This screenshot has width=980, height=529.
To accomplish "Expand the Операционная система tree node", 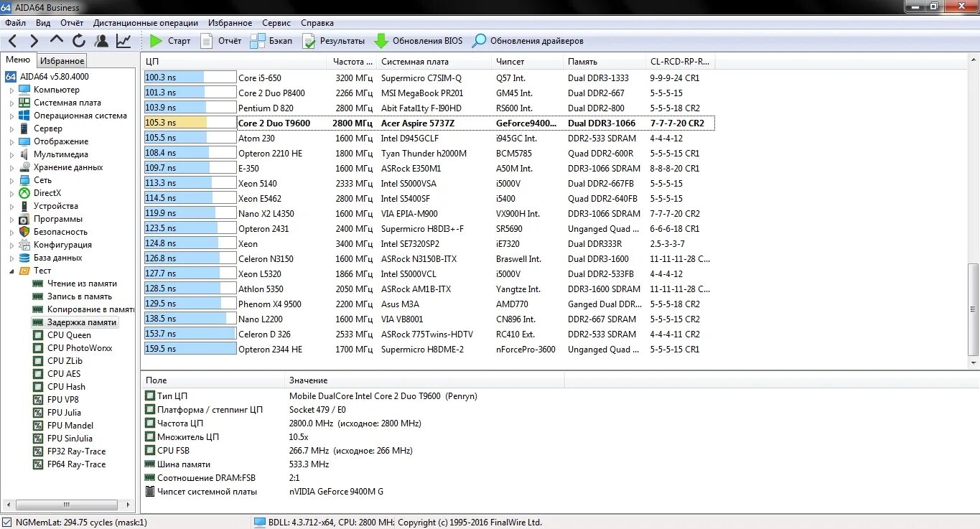I will [x=11, y=116].
